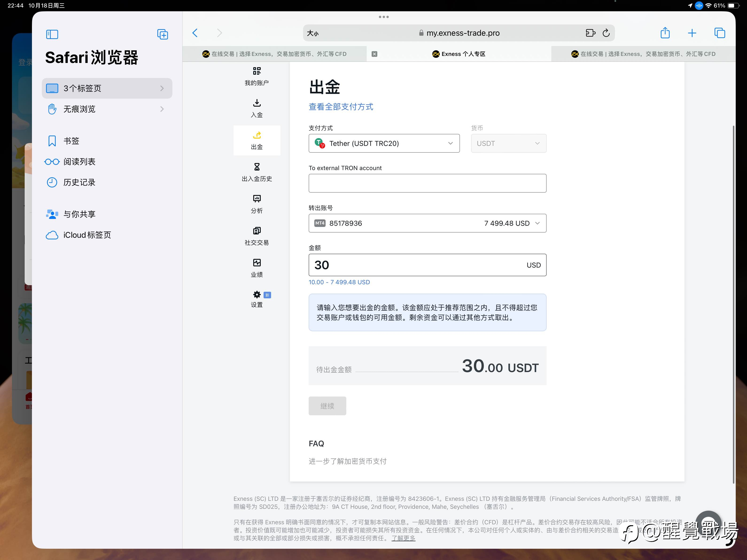Open the 支付方式 Tether (USDT TRC20) dropdown

coord(384,143)
